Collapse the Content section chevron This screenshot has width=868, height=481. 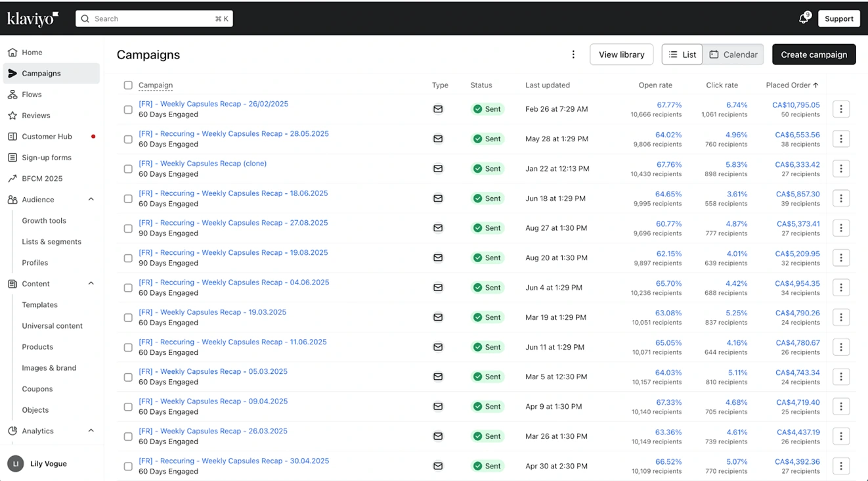coord(91,284)
